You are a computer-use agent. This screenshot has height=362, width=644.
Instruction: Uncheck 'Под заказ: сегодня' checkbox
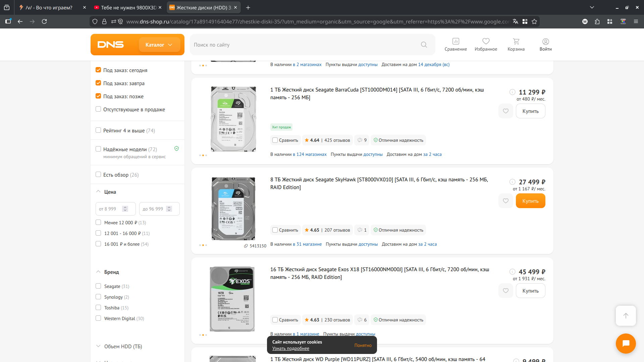pos(98,70)
